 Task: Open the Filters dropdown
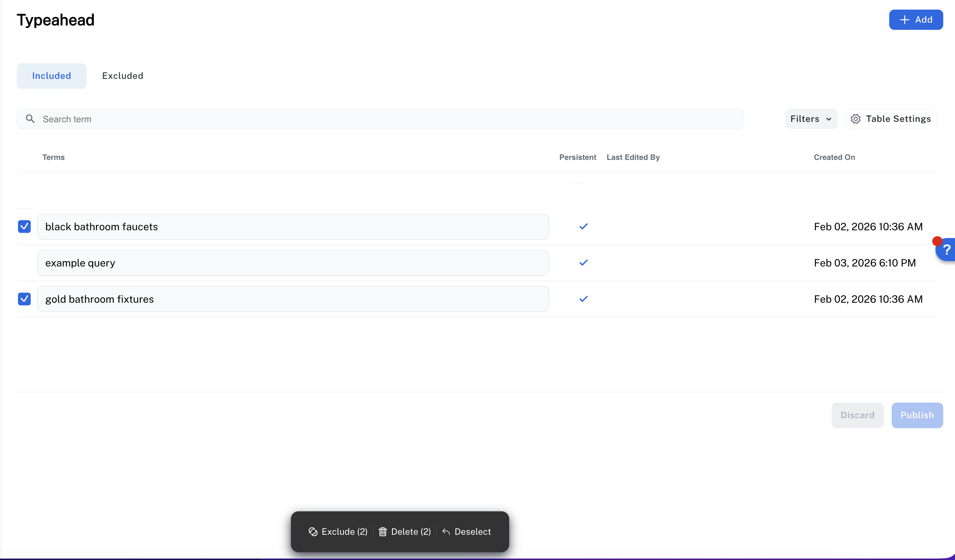(811, 119)
